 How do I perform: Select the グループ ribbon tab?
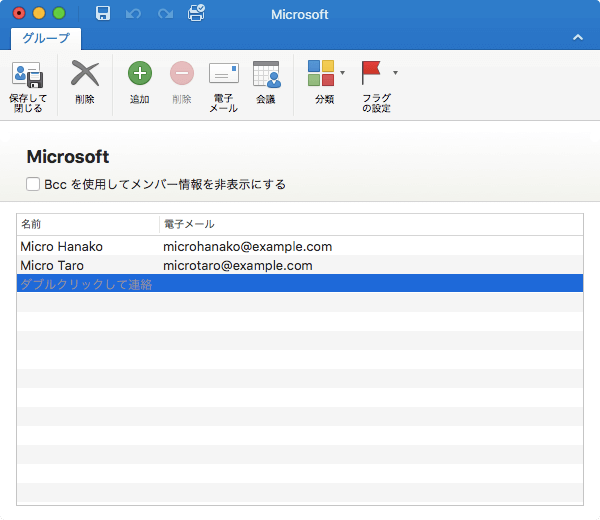click(46, 38)
